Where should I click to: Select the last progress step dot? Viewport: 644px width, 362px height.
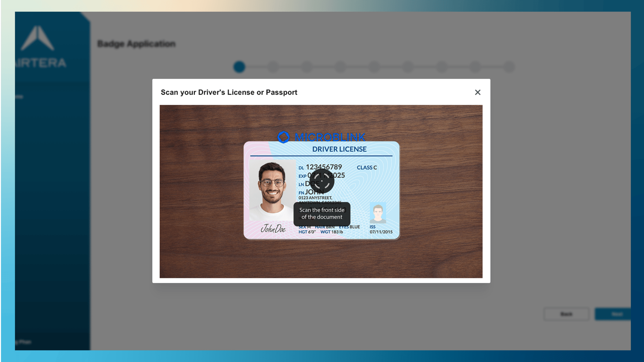pos(509,67)
